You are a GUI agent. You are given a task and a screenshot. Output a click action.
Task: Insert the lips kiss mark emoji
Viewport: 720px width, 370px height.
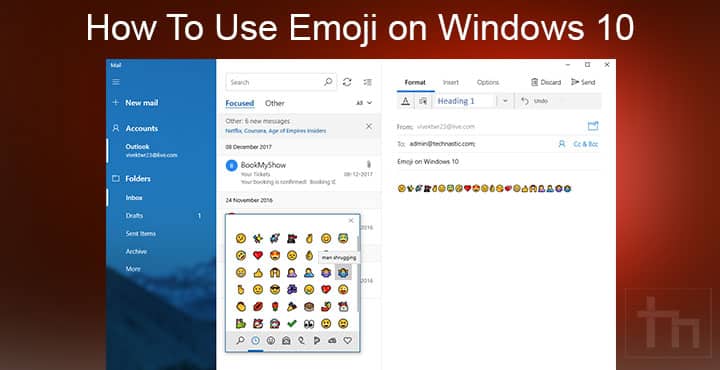pos(258,307)
